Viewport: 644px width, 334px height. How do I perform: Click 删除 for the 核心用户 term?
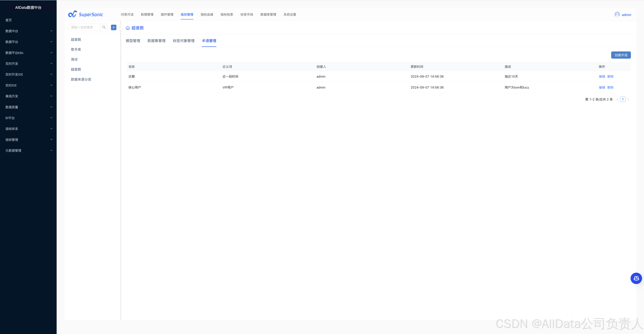click(610, 87)
